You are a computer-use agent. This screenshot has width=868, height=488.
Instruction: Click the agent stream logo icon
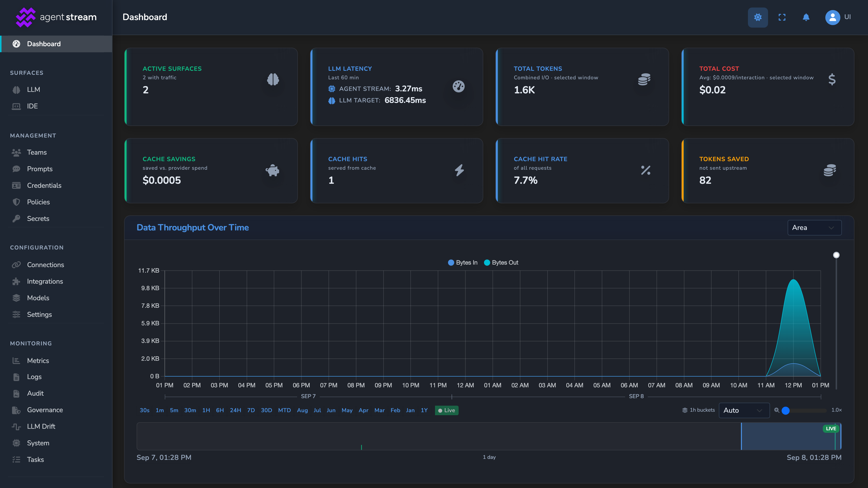pos(26,17)
